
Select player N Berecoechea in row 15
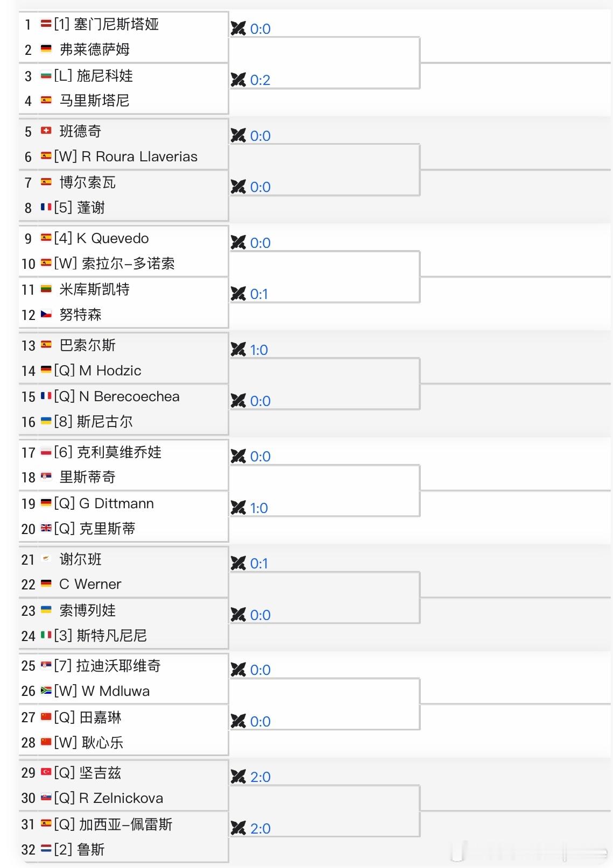click(129, 396)
